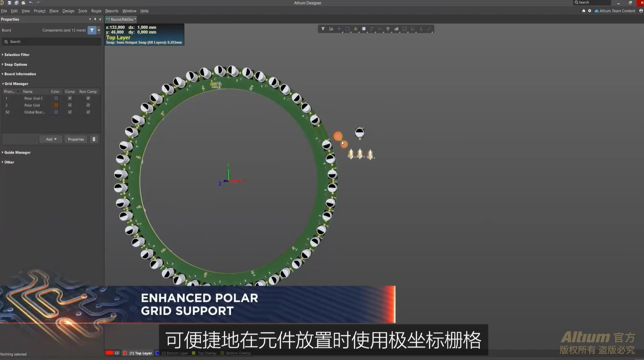Image resolution: width=644 pixels, height=360 pixels.
Task: Click the snap magnet icon in active bar
Action: [331, 29]
